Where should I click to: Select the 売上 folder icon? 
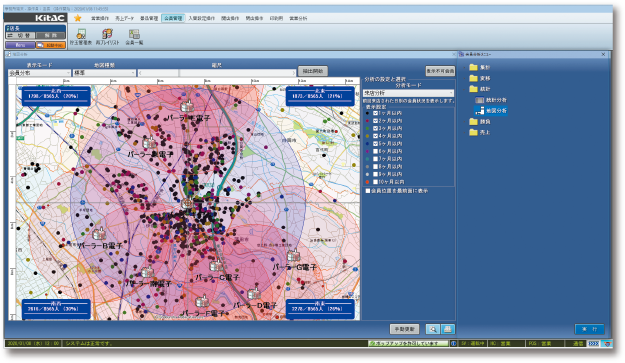[x=474, y=132]
